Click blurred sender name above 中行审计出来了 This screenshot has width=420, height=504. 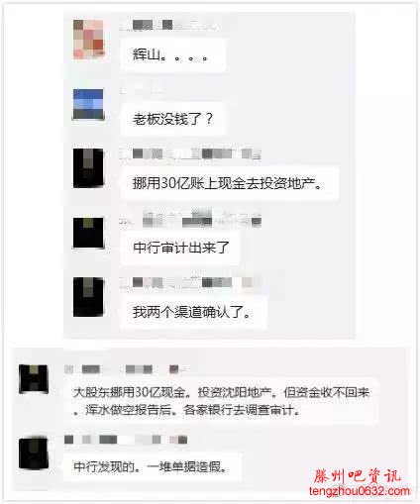click(191, 218)
